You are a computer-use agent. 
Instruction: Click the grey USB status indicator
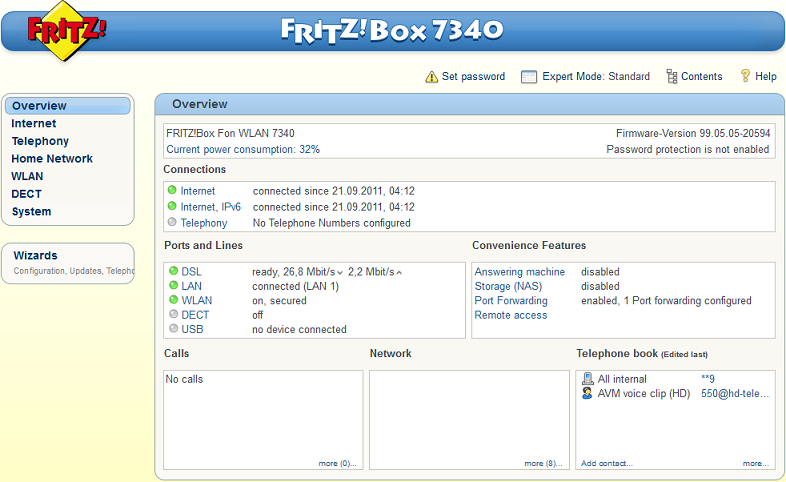coord(173,329)
